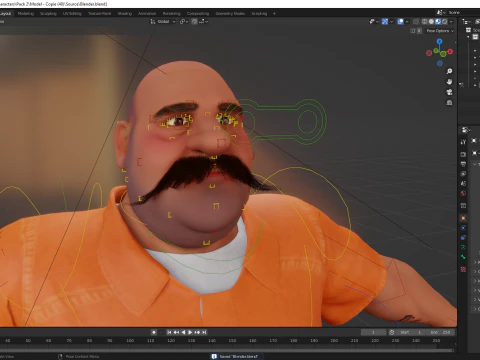480x360 pixels.
Task: Open the shading options dropdown arrow
Action: [x=451, y=22]
